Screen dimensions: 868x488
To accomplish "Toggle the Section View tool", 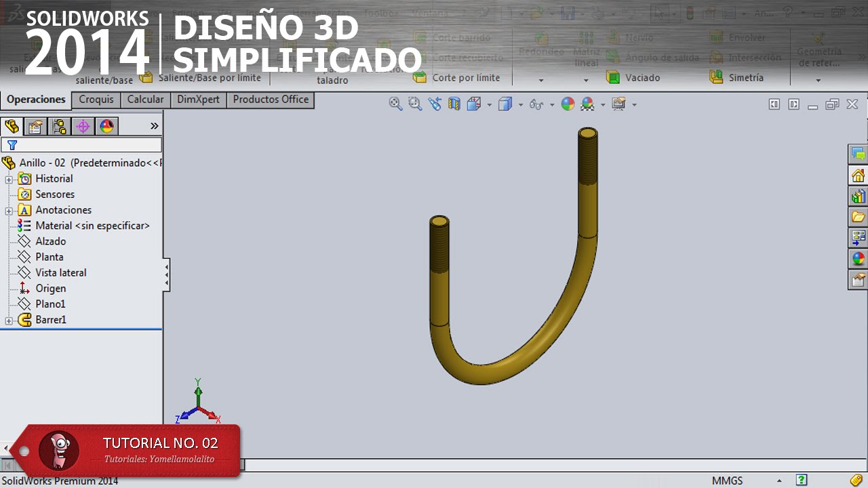I will point(454,104).
